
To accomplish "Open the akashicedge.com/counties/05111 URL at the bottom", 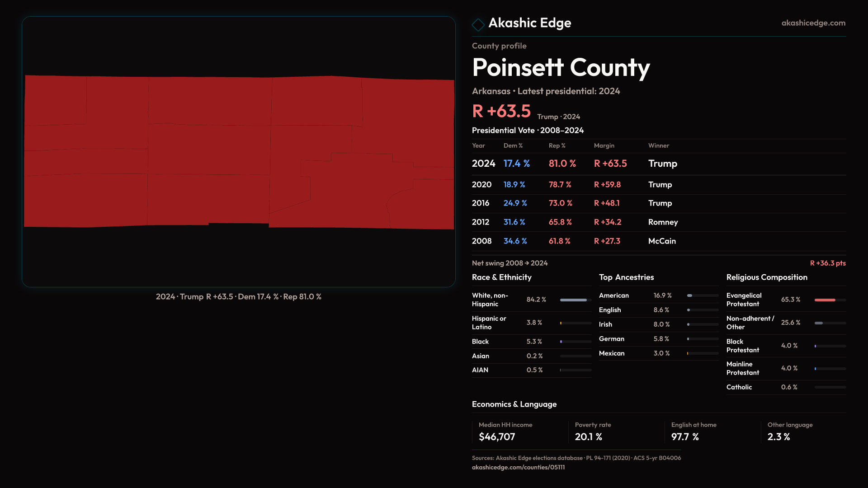I will click(x=518, y=467).
